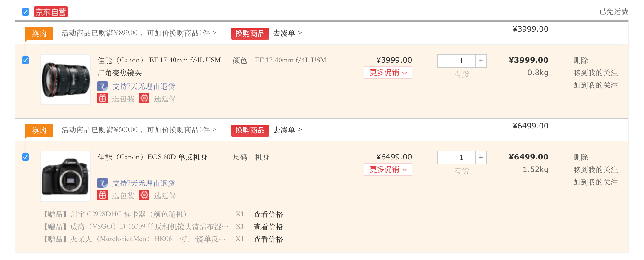The height and width of the screenshot is (260, 644).
Task: Expand 更多促销 dropdown for the ¥6499 camera
Action: click(x=388, y=169)
